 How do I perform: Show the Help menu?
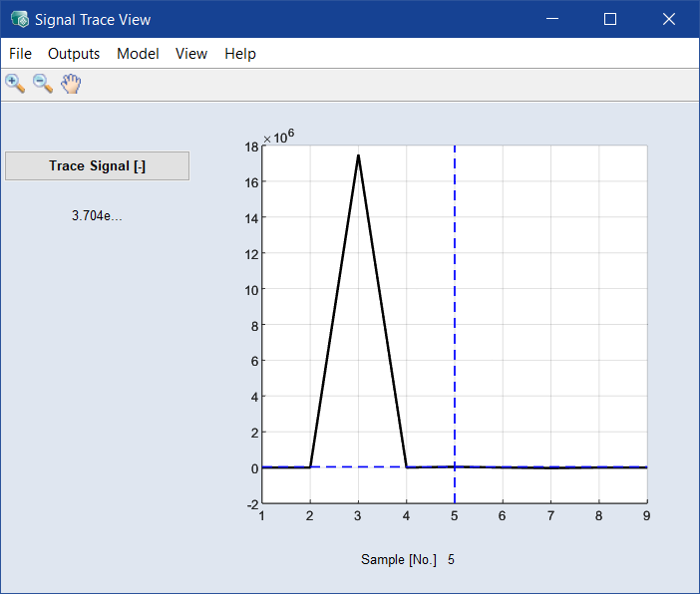pyautogui.click(x=240, y=54)
